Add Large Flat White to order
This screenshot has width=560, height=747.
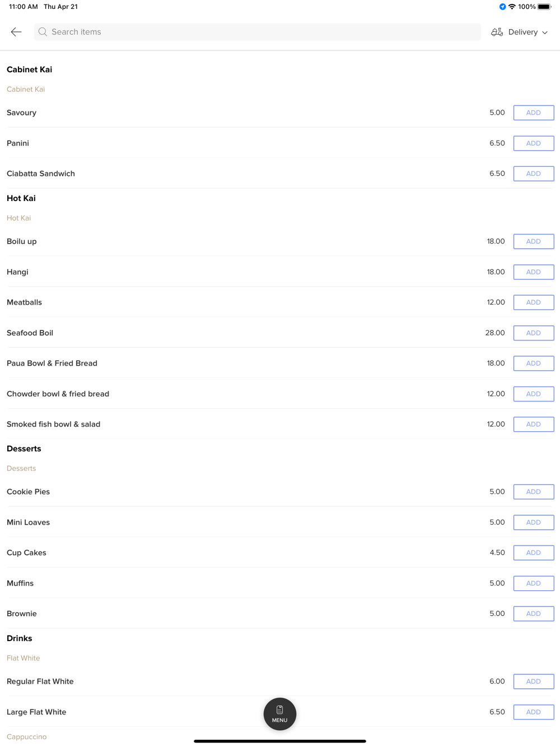534,712
